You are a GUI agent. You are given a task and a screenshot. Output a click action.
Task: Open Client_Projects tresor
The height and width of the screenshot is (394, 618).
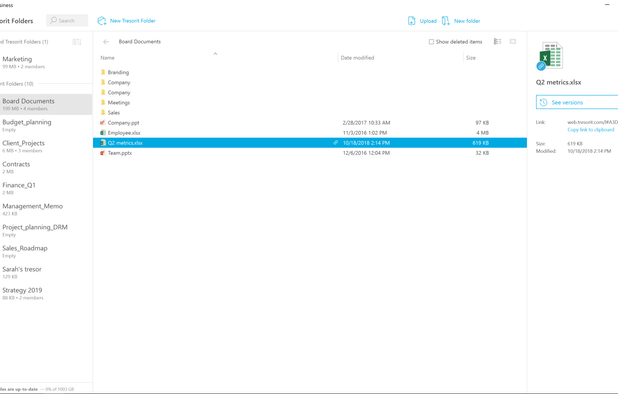[x=46, y=146]
